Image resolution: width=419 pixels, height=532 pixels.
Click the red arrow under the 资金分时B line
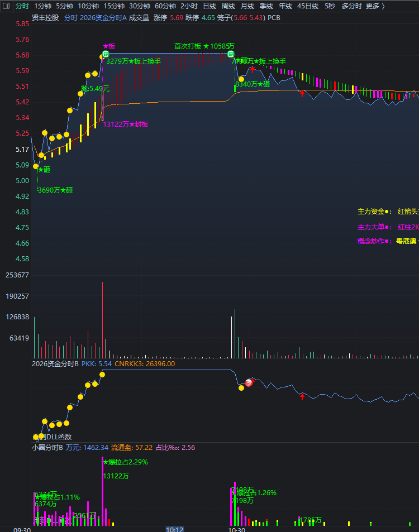pos(302,396)
